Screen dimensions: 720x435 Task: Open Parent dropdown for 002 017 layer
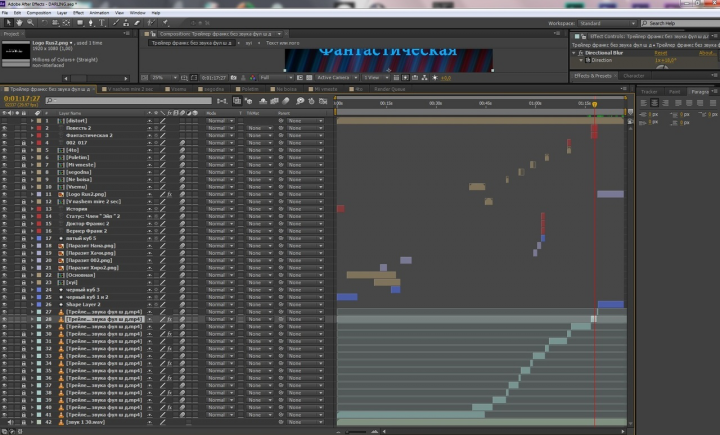[x=304, y=143]
